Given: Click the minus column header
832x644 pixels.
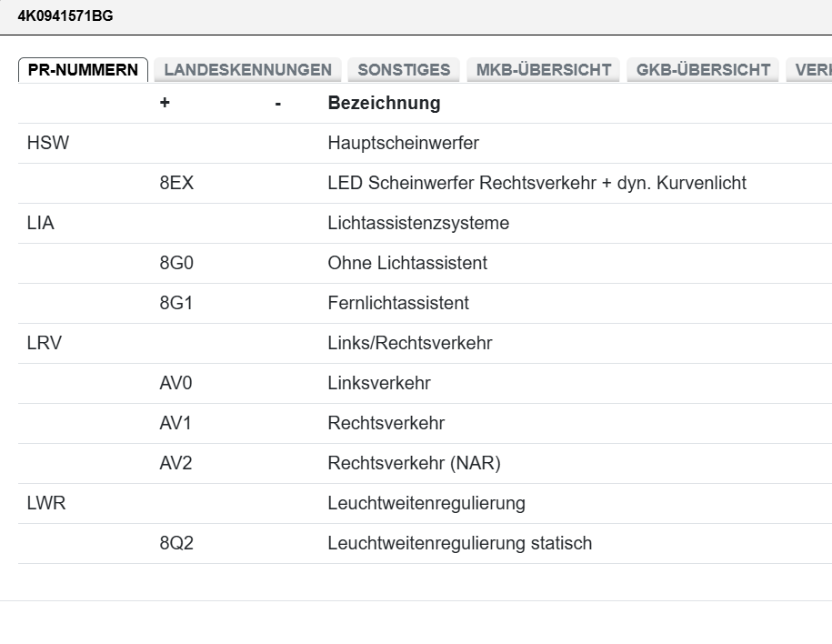Looking at the screenshot, I should click(x=277, y=104).
